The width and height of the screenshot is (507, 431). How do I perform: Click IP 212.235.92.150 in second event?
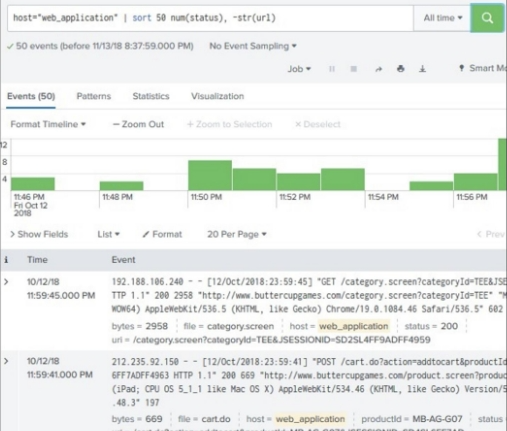145,362
